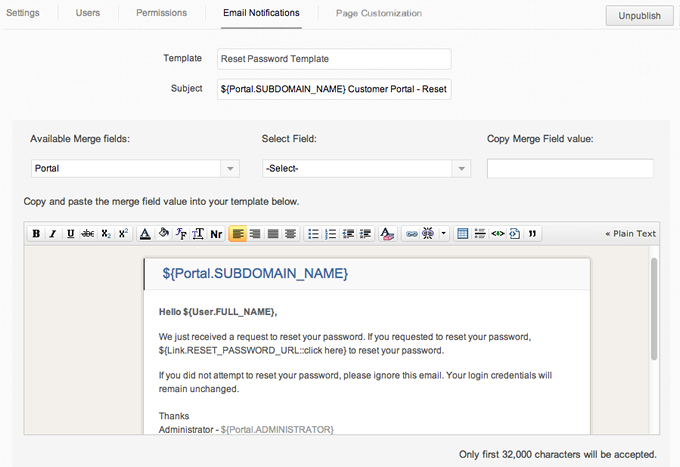Switch editor to Plain Text mode

click(631, 234)
